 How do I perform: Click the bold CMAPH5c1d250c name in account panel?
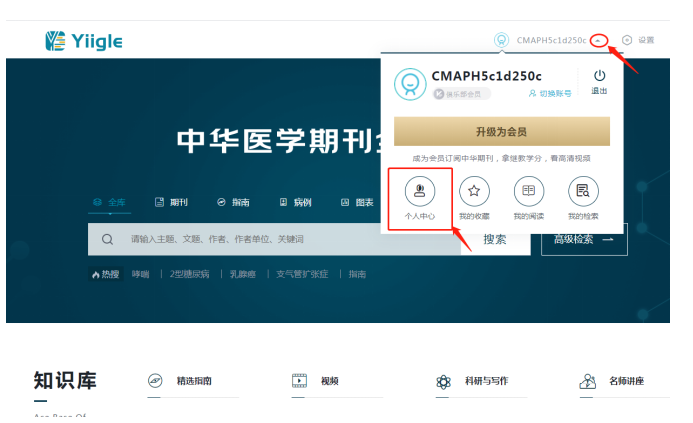tap(486, 76)
